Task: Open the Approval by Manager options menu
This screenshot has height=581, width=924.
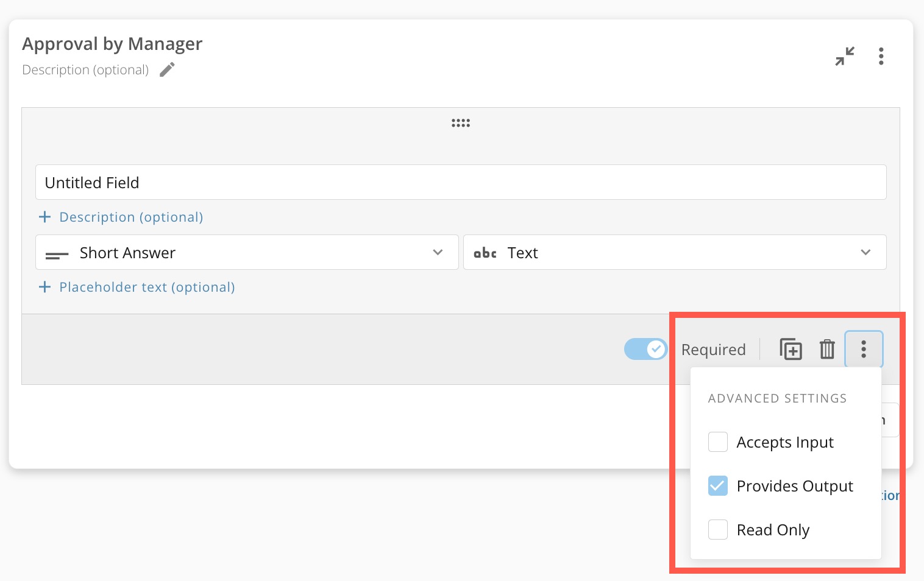Action: (881, 56)
